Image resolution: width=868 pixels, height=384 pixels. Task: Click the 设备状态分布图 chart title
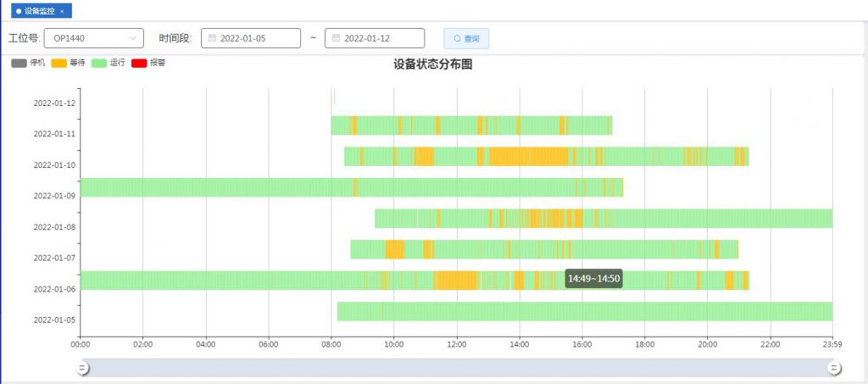[433, 64]
